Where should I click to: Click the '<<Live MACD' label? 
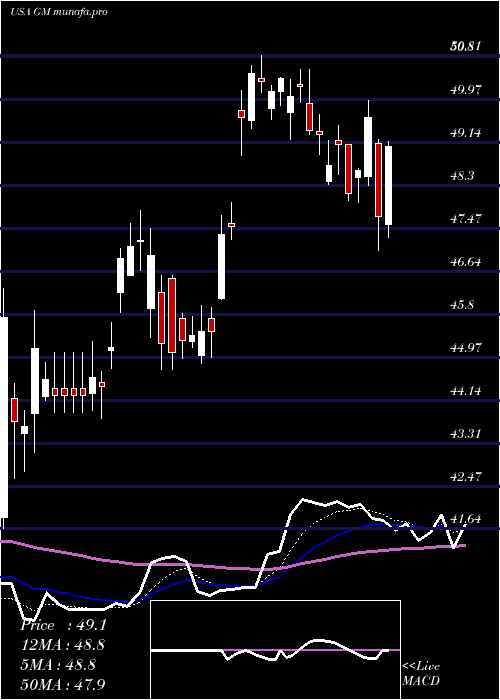[421, 673]
